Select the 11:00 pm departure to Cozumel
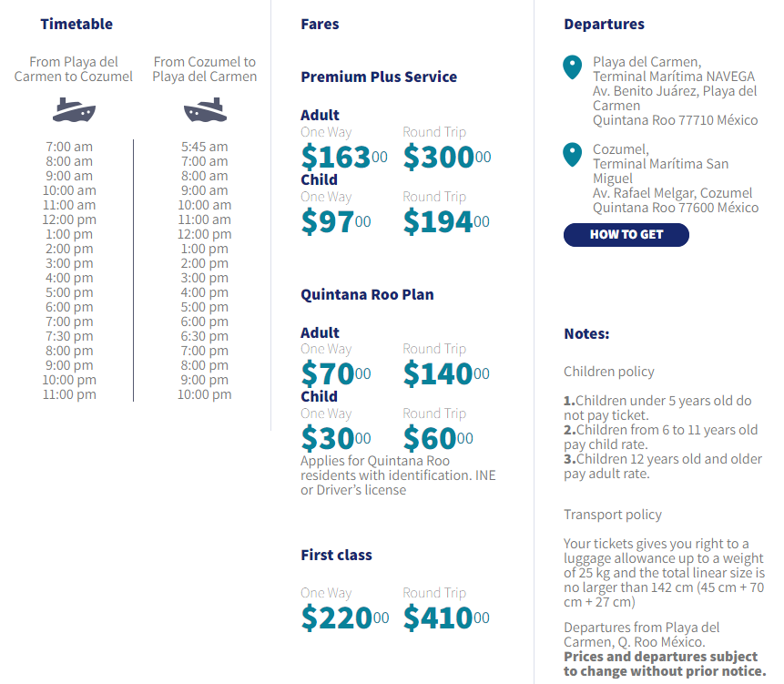Viewport: 784px width, 684px height. click(69, 394)
